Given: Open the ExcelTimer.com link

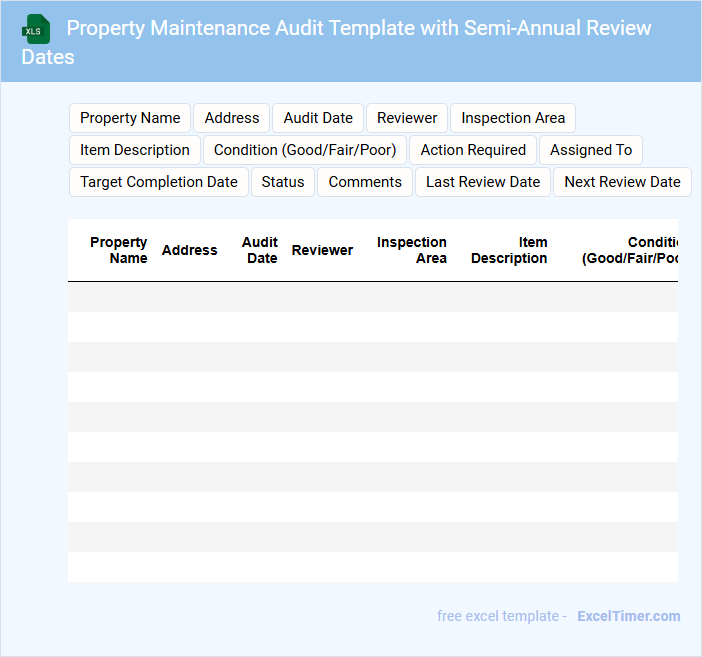Looking at the screenshot, I should click(628, 616).
